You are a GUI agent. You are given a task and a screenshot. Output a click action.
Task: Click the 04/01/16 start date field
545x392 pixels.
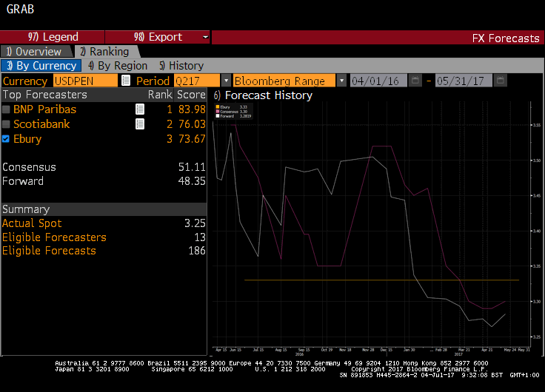click(378, 81)
